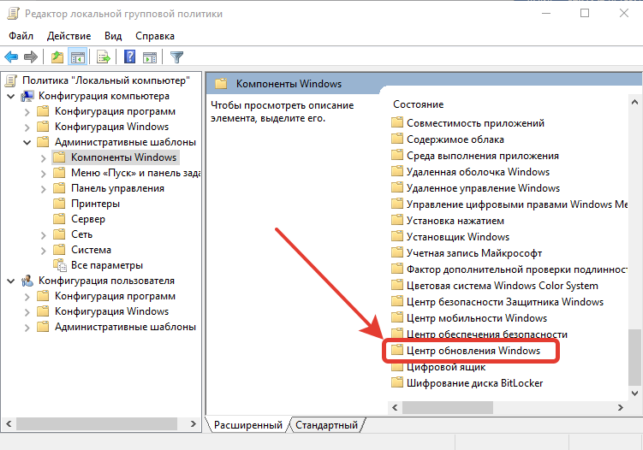This screenshot has height=450, width=643.
Task: Click the Все параметры settings icon
Action: click(60, 265)
